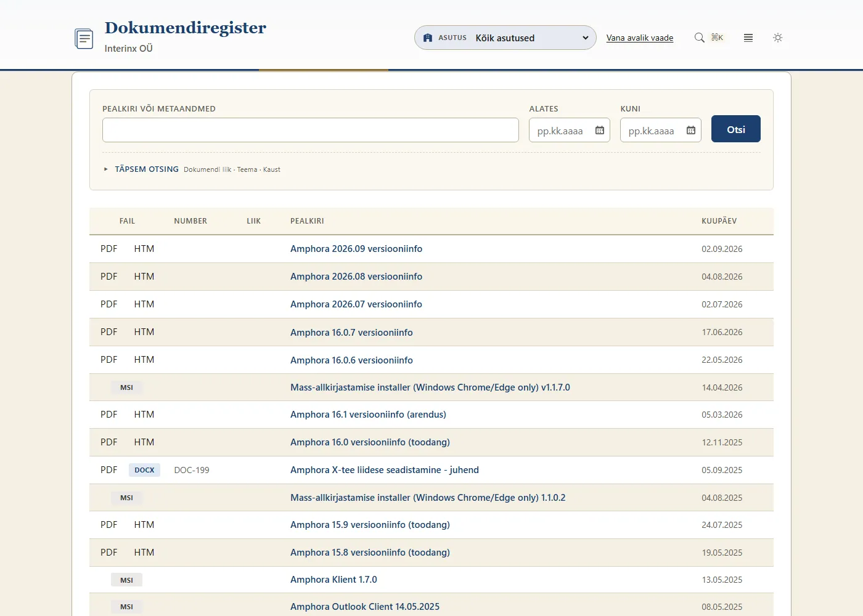
Task: Open Amphora 16.0.7 versiooniinfo
Action: point(351,332)
